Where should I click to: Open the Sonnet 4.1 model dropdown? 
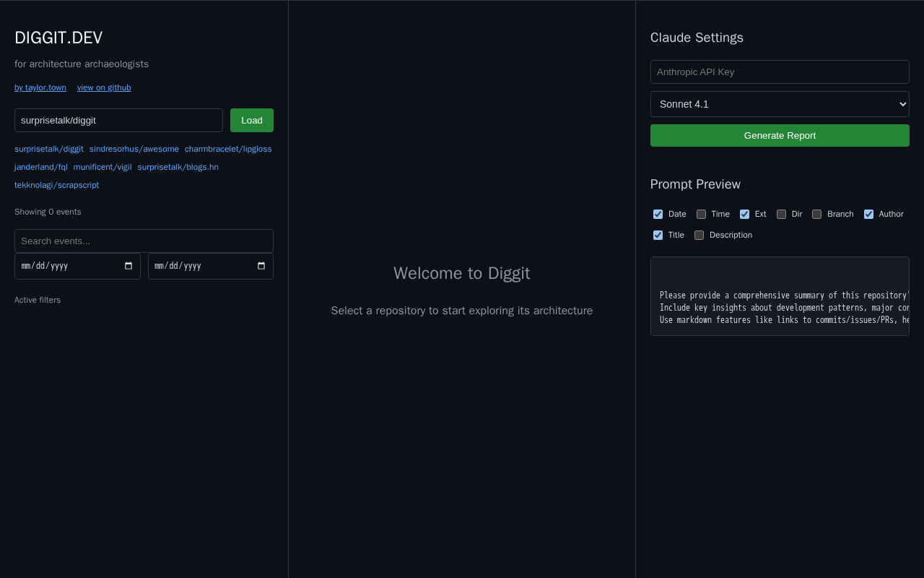coord(780,104)
